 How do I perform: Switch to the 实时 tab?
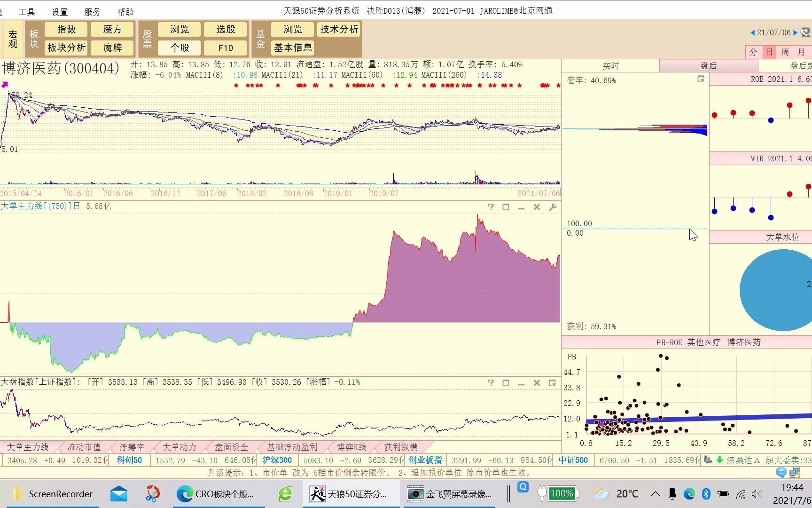point(610,66)
